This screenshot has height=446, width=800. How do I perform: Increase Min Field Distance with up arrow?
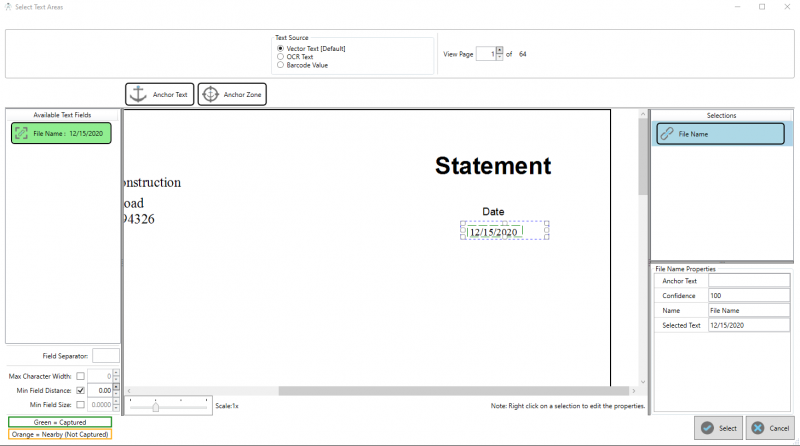coord(117,386)
